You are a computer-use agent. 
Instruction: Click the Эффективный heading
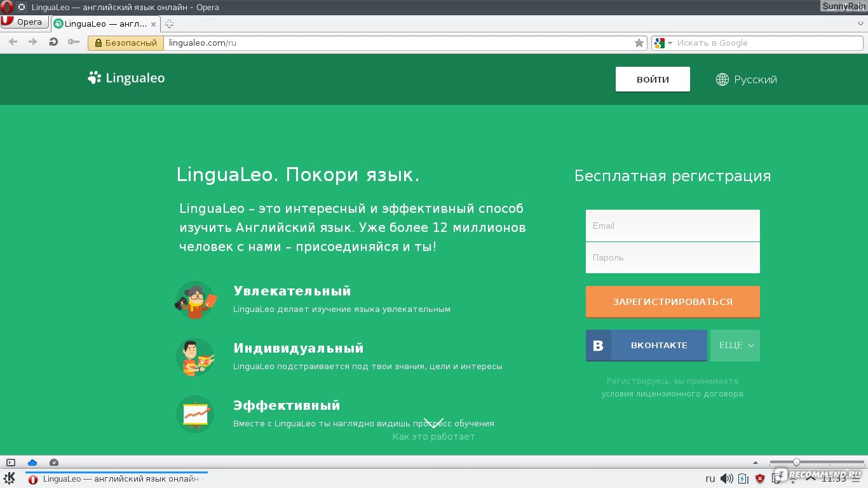click(x=287, y=405)
